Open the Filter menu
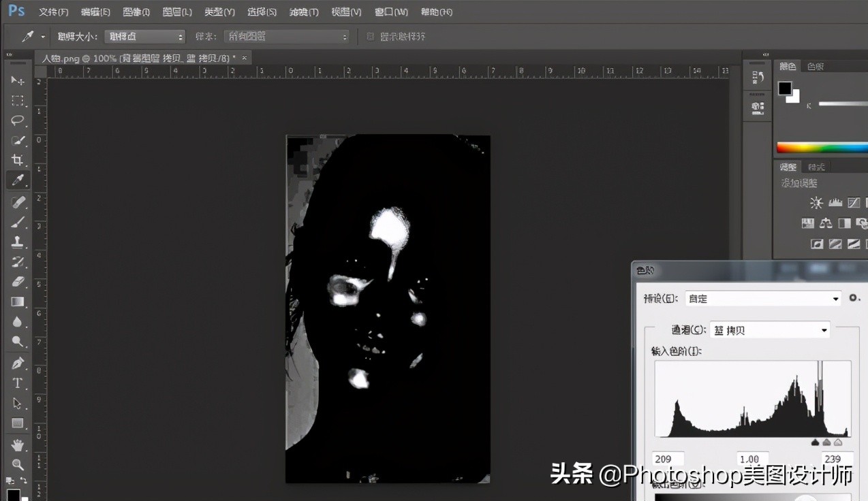The height and width of the screenshot is (501, 868). tap(305, 12)
